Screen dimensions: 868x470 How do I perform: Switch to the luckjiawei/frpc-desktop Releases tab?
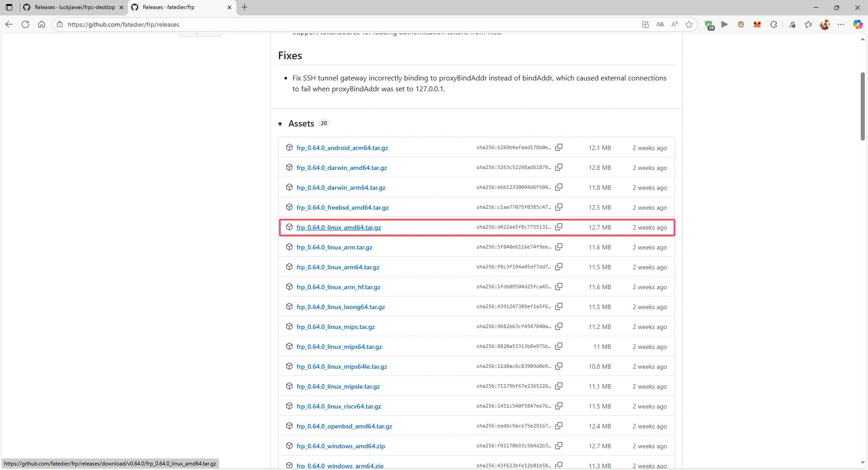point(75,7)
